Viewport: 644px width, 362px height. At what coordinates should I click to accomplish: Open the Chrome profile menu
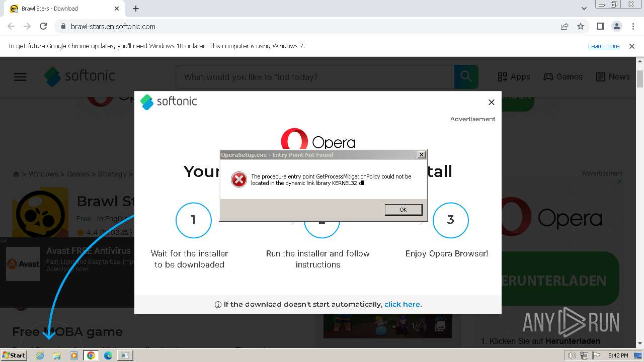click(x=616, y=26)
